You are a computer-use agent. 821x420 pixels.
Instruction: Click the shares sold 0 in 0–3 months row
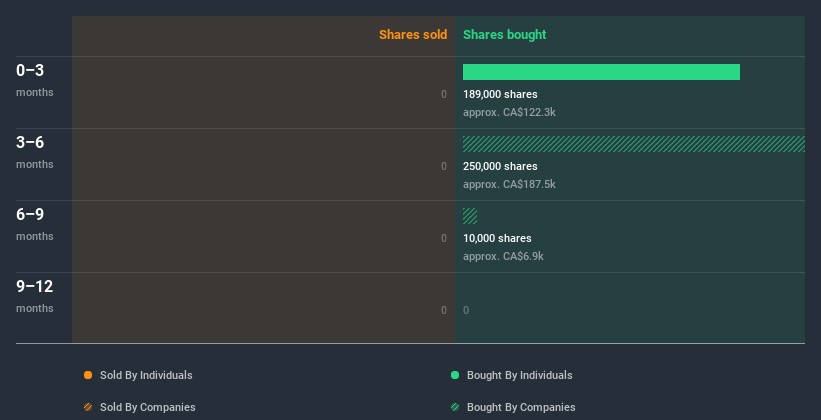coord(444,94)
